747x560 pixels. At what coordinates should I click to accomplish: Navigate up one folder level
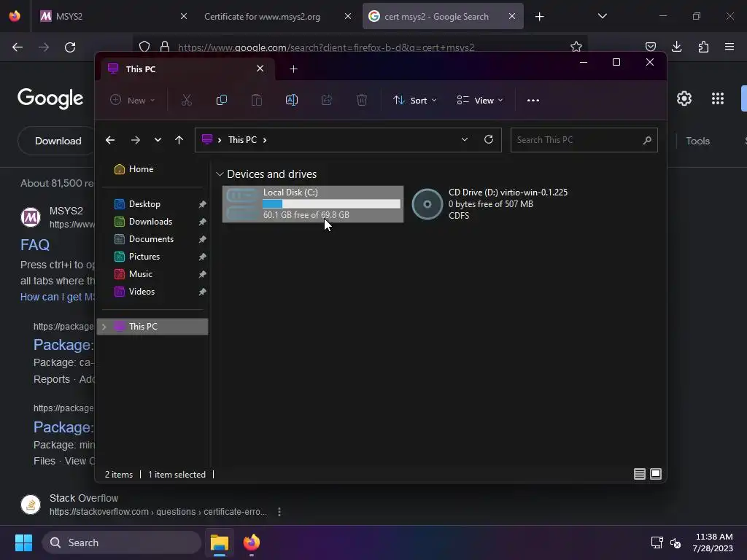pyautogui.click(x=179, y=140)
